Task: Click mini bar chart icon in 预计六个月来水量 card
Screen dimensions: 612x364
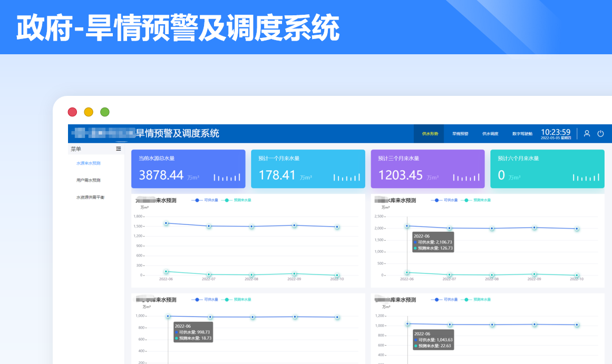Action: click(x=586, y=178)
